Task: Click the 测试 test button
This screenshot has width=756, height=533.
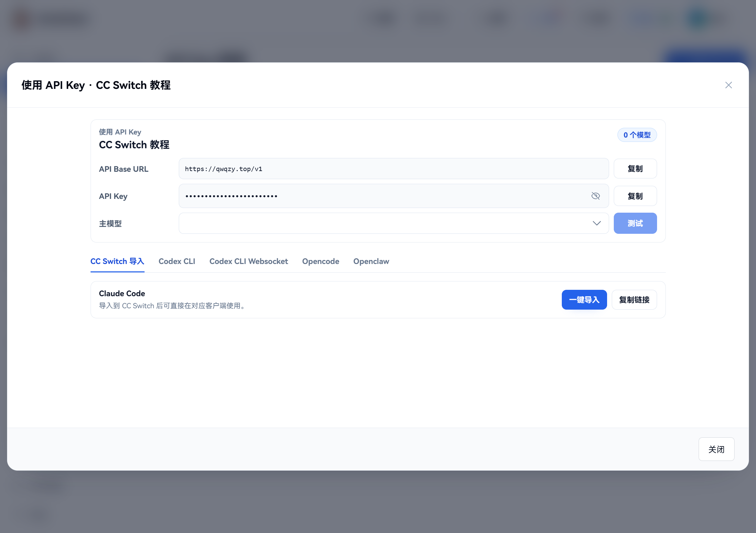Action: [635, 223]
